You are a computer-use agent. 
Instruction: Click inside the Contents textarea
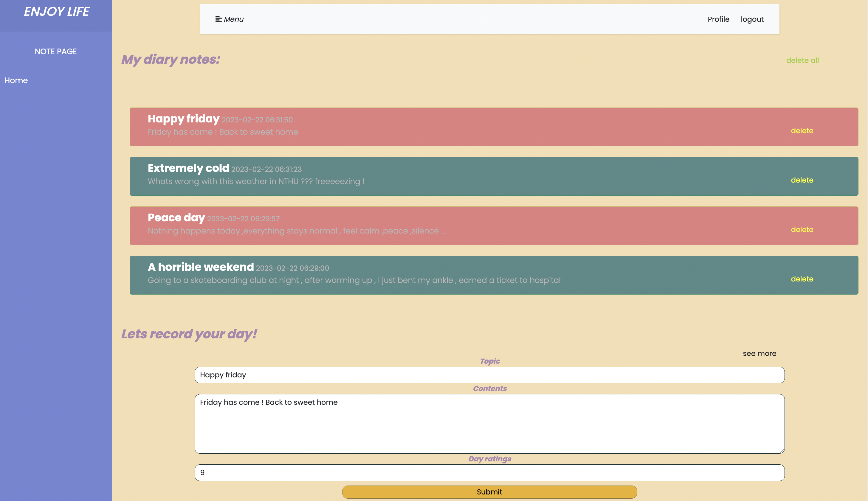point(489,424)
